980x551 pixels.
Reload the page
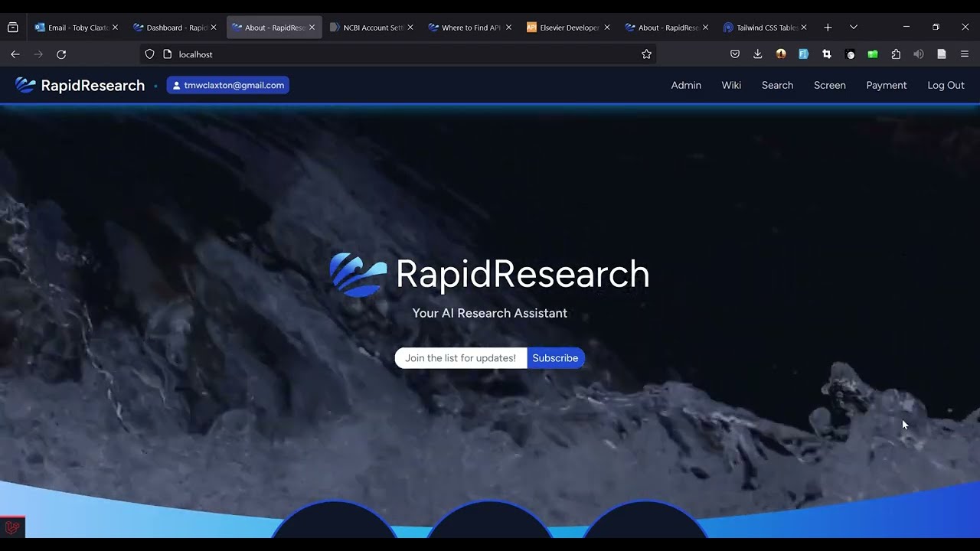pos(61,54)
